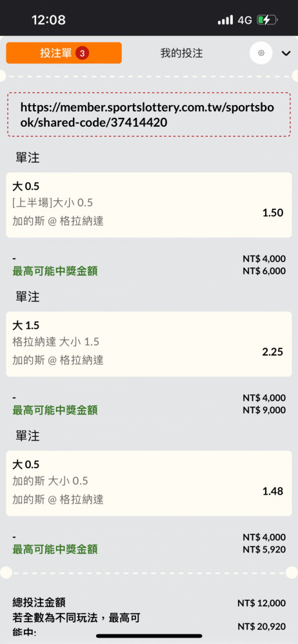Tap the battery charging icon
This screenshot has height=644, width=298.
267,20
